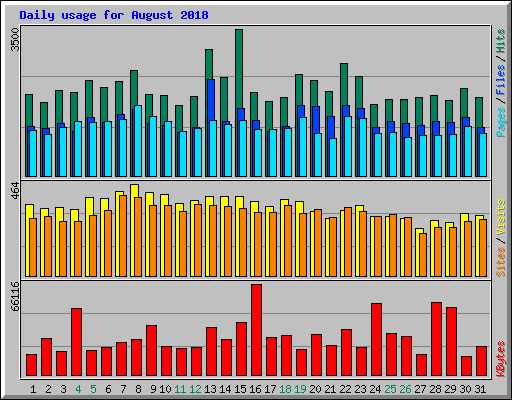Select the red KBytes bar for day 4
Image resolution: width=512 pixels, height=400 pixels.
point(76,342)
